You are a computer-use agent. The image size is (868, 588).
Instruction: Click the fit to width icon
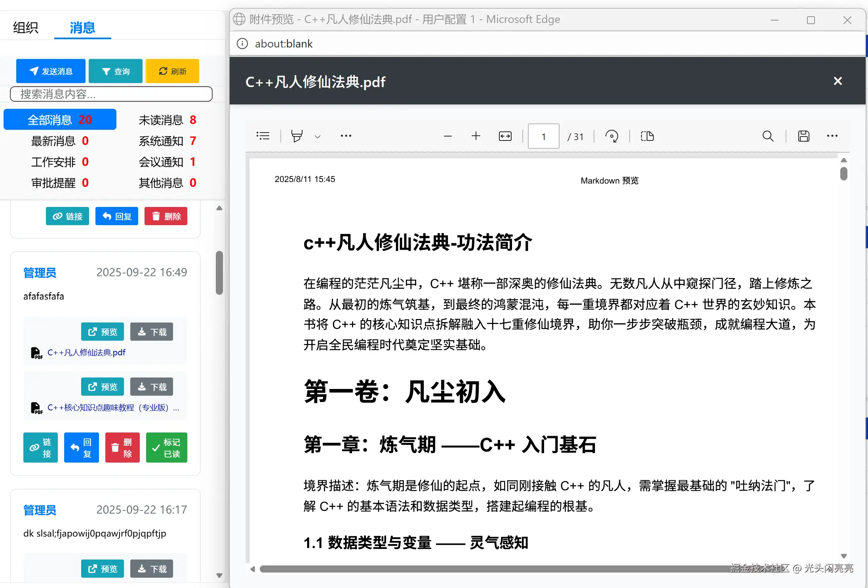pos(505,136)
